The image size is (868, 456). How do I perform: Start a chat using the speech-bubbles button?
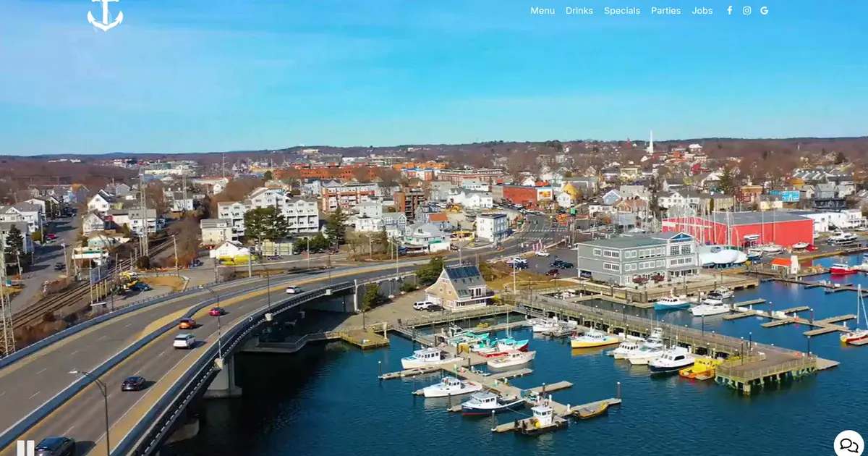pos(848,444)
